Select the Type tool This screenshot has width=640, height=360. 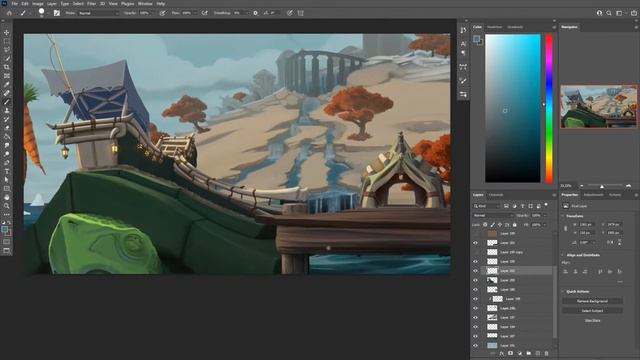pyautogui.click(x=7, y=171)
